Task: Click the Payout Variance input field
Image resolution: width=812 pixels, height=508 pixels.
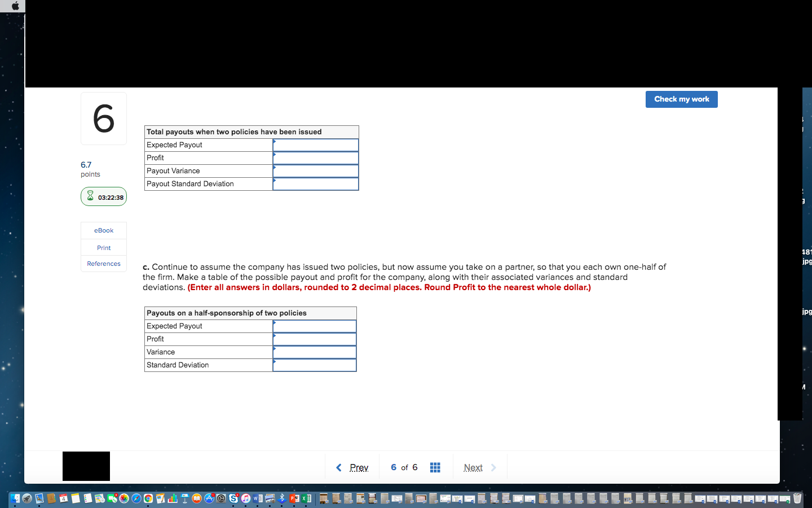Action: [x=315, y=170]
